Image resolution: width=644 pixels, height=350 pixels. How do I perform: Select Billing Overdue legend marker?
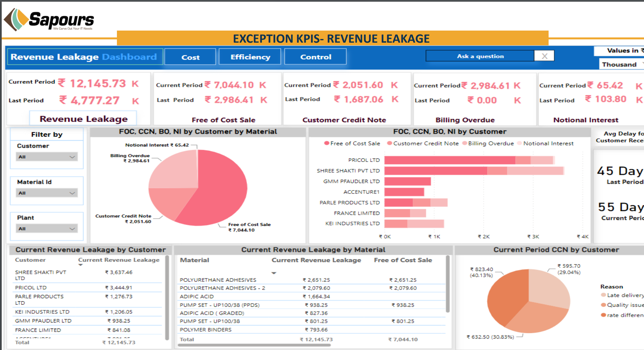465,143
